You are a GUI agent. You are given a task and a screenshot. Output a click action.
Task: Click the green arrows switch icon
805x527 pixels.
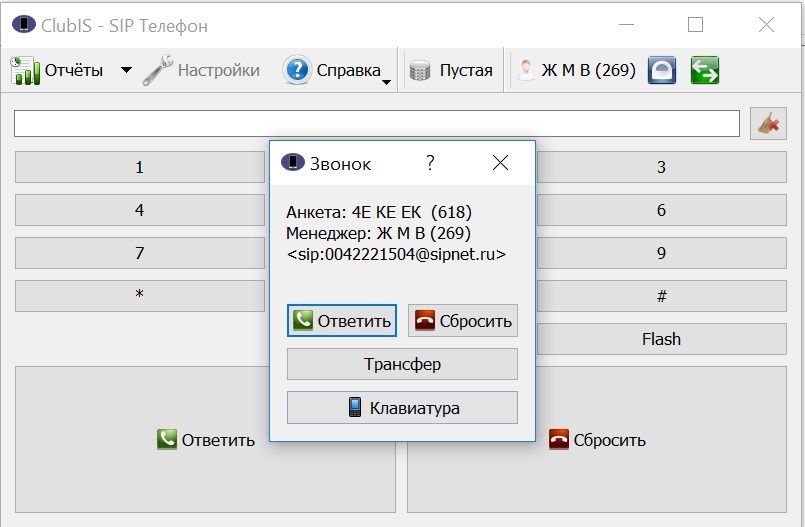click(x=705, y=70)
